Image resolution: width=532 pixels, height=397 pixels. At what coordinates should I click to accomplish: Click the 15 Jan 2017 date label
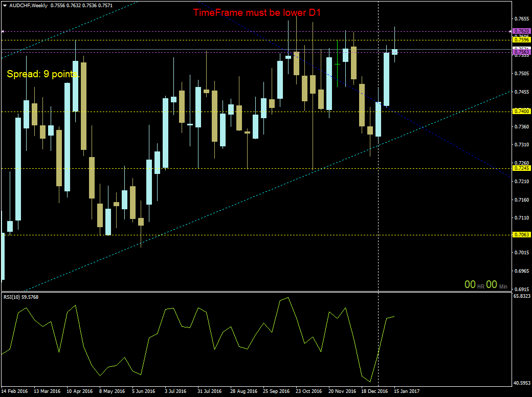pos(407,391)
